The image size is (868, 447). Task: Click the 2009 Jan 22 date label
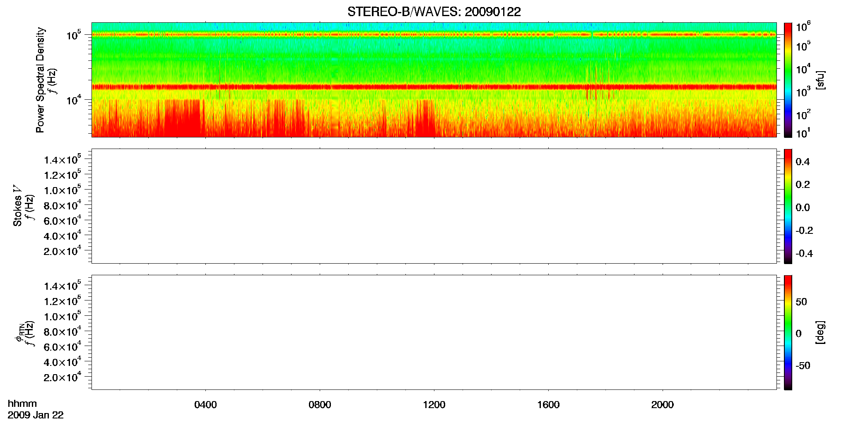coord(36,415)
